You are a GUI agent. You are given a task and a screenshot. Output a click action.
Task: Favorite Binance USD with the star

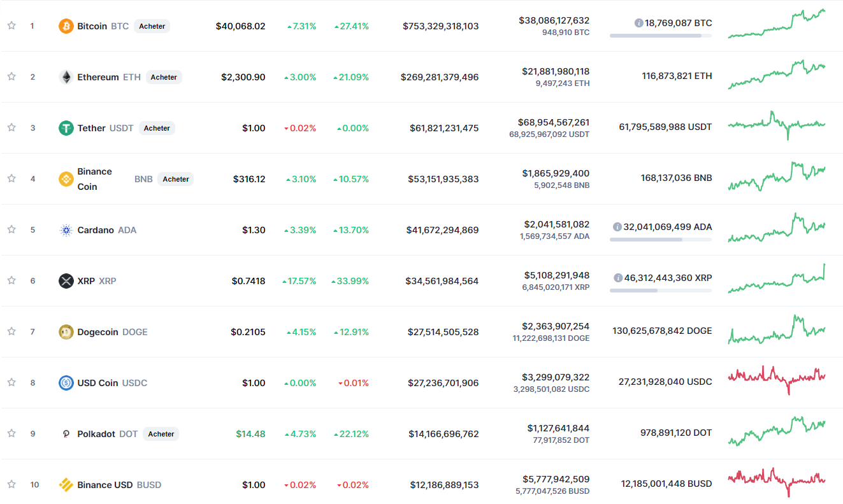coord(11,484)
